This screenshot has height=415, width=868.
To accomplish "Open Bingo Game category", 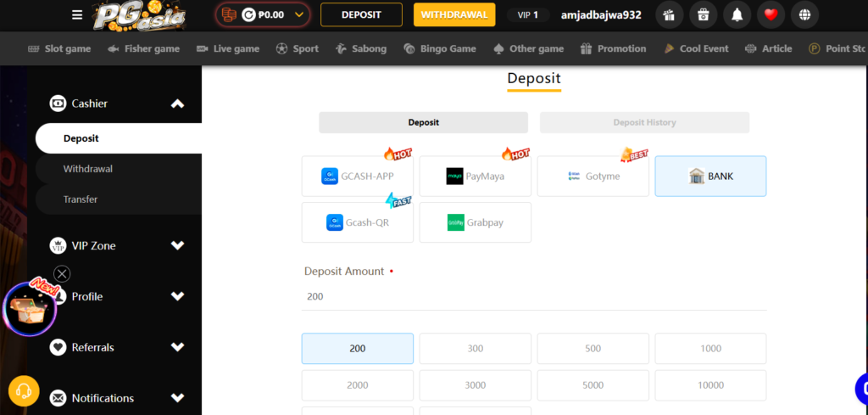I will 440,48.
